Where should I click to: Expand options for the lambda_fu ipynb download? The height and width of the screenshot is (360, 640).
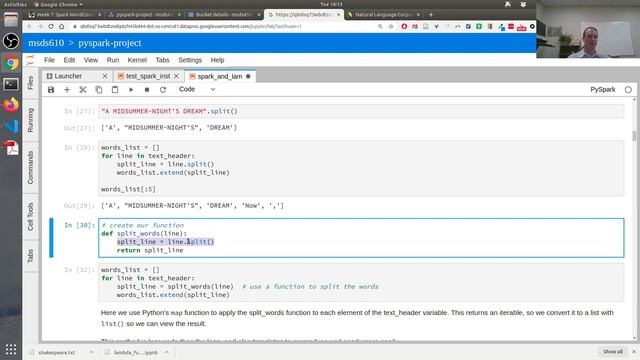(x=167, y=352)
